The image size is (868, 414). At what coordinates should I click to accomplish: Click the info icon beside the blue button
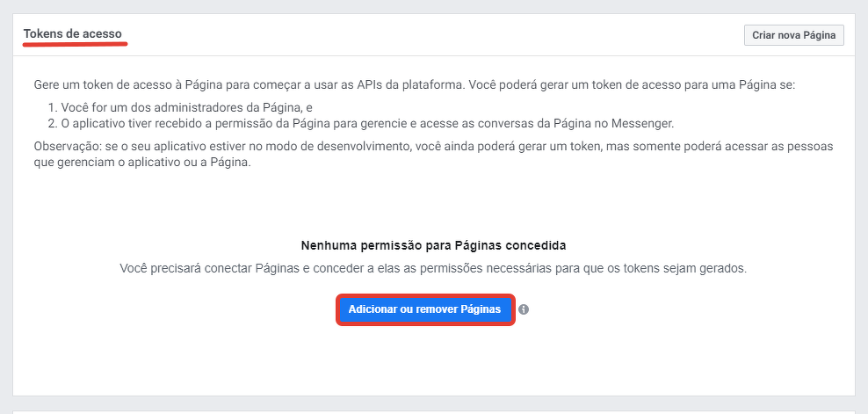point(524,310)
